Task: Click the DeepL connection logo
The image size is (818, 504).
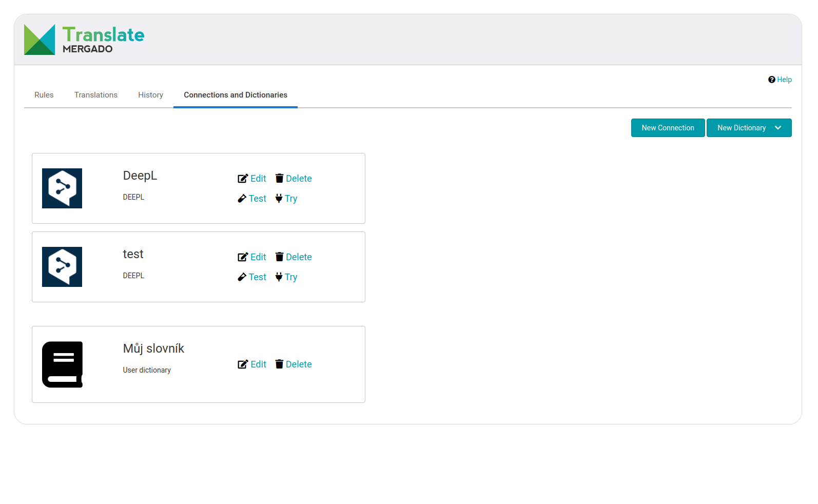Action: [x=62, y=188]
